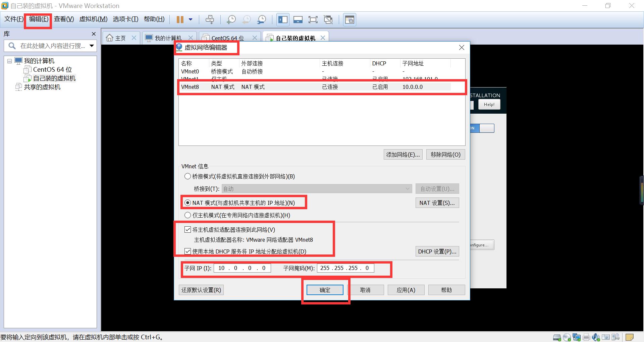The height and width of the screenshot is (342, 644).
Task: Open NAT 设置(S)... button
Action: tap(437, 203)
